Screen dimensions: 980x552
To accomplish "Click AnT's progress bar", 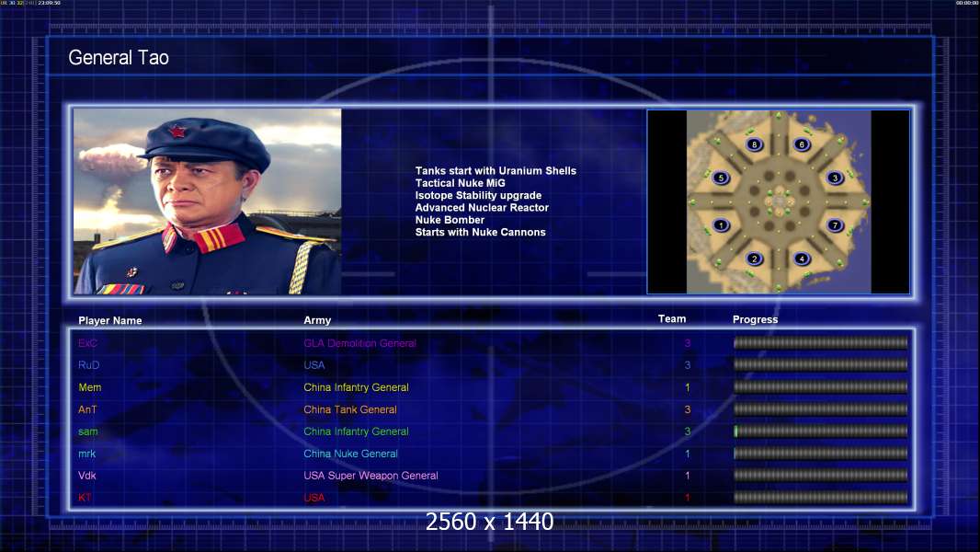I will point(821,409).
